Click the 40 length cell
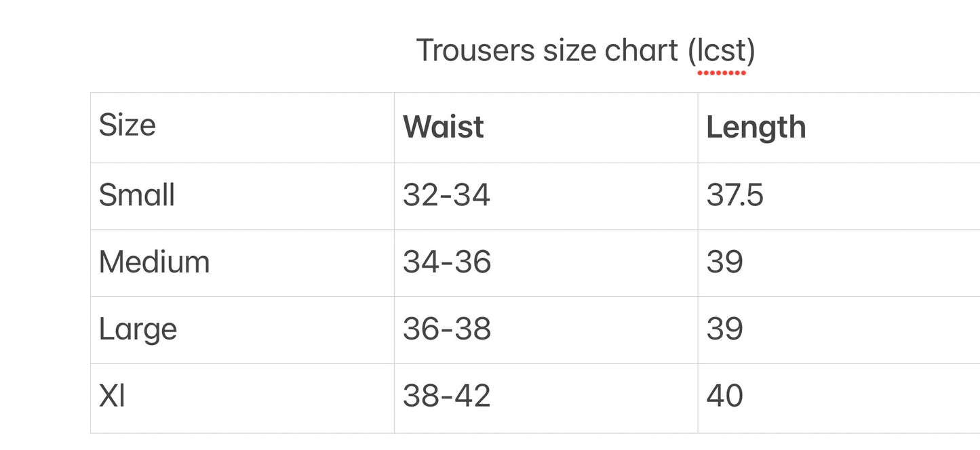Image resolution: width=980 pixels, height=450 pixels. click(x=724, y=396)
